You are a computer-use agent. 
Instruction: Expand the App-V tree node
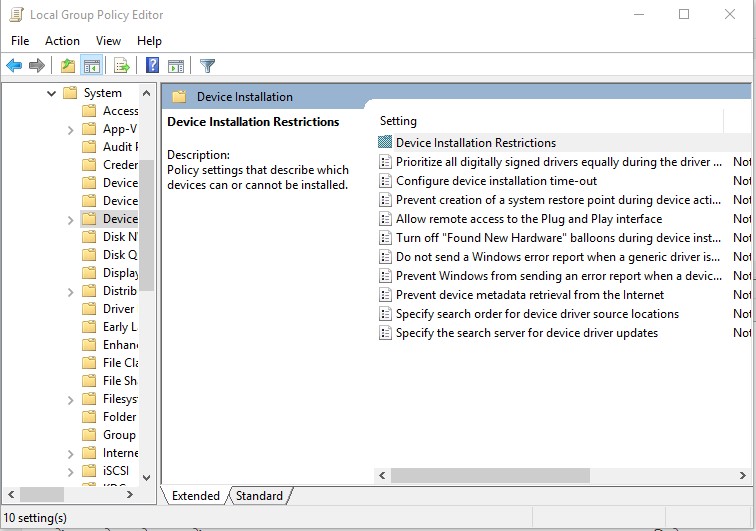(x=70, y=130)
